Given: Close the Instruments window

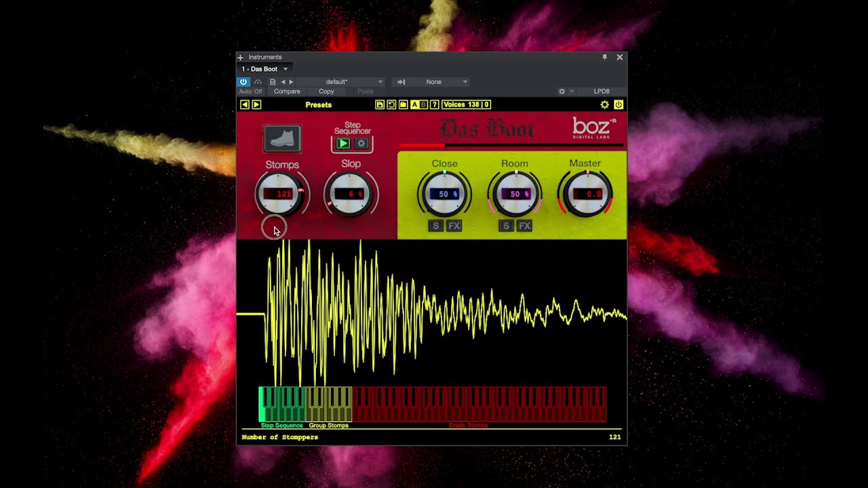Looking at the screenshot, I should [x=619, y=58].
